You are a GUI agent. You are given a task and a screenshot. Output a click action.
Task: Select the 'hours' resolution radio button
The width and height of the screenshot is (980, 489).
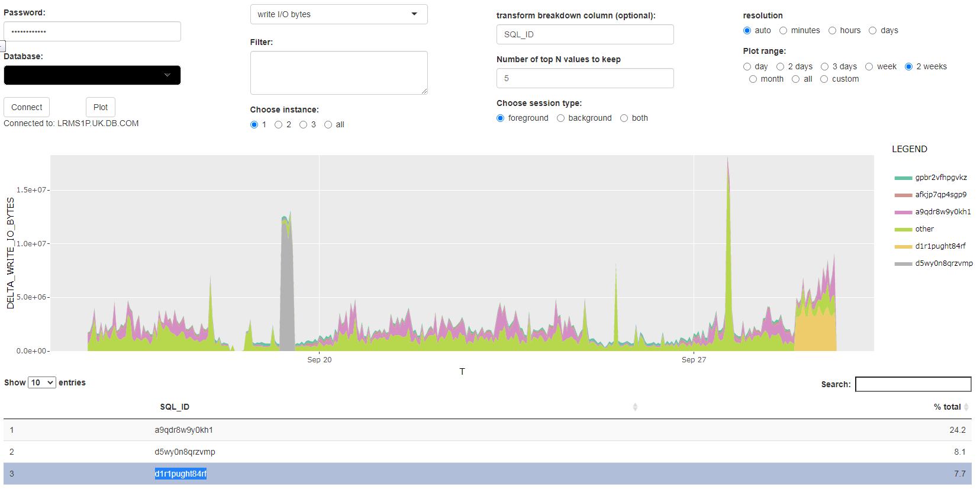(x=833, y=31)
